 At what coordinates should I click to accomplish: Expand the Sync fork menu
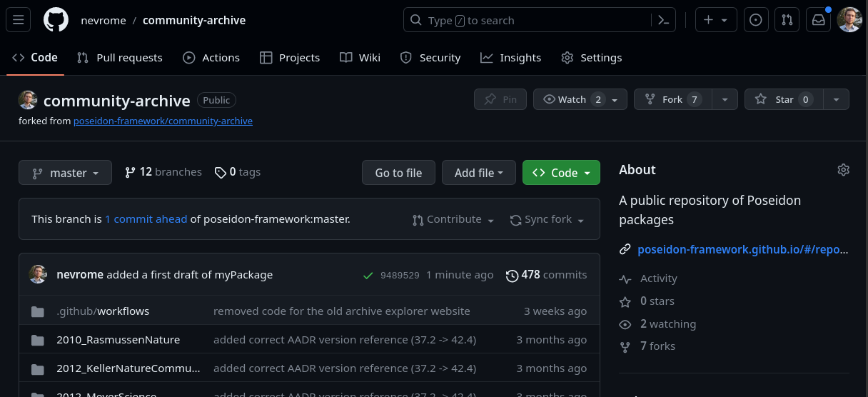[547, 220]
